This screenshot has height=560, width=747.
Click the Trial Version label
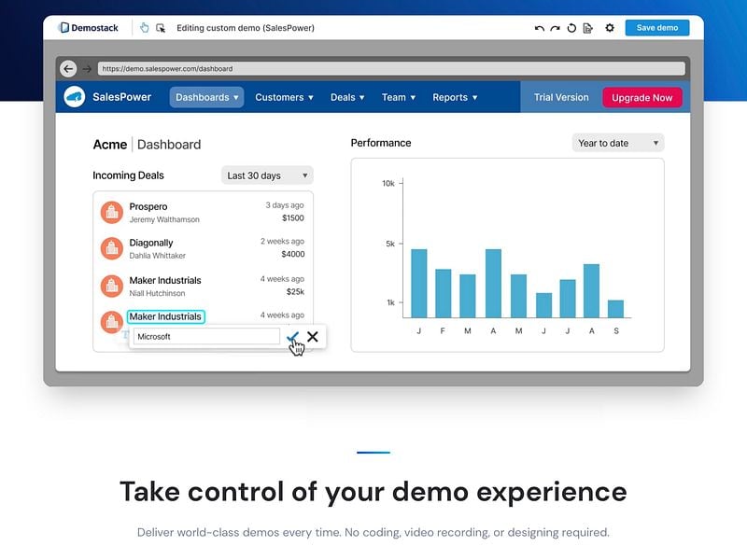(x=561, y=97)
